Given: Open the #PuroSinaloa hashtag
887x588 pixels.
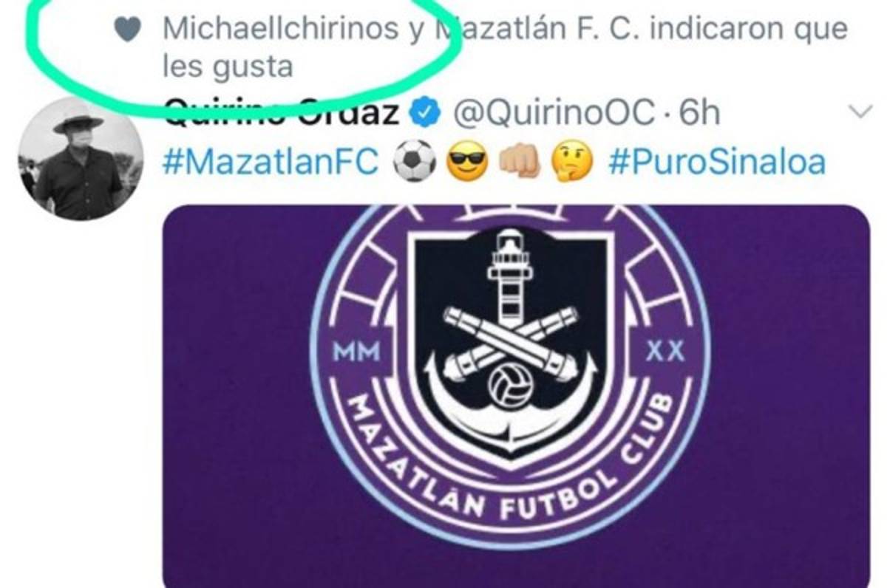Looking at the screenshot, I should pyautogui.click(x=717, y=162).
